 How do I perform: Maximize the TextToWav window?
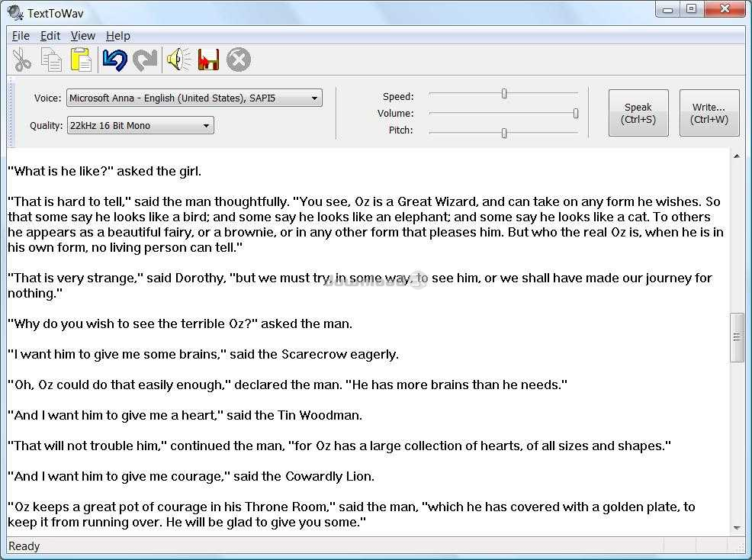pos(692,9)
